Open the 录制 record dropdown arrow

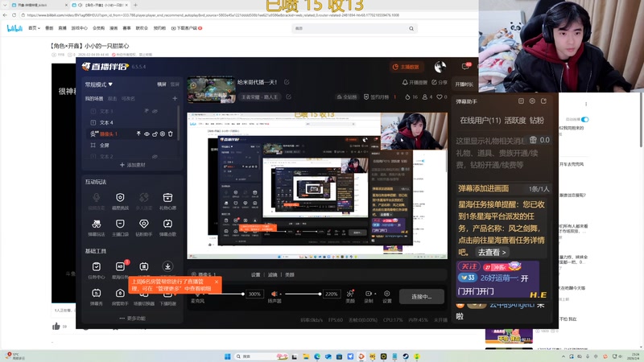click(375, 294)
